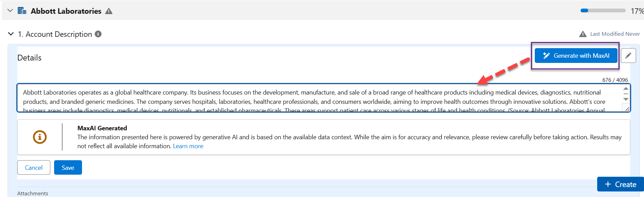Click the Abbott Laboratories account title

(x=66, y=11)
